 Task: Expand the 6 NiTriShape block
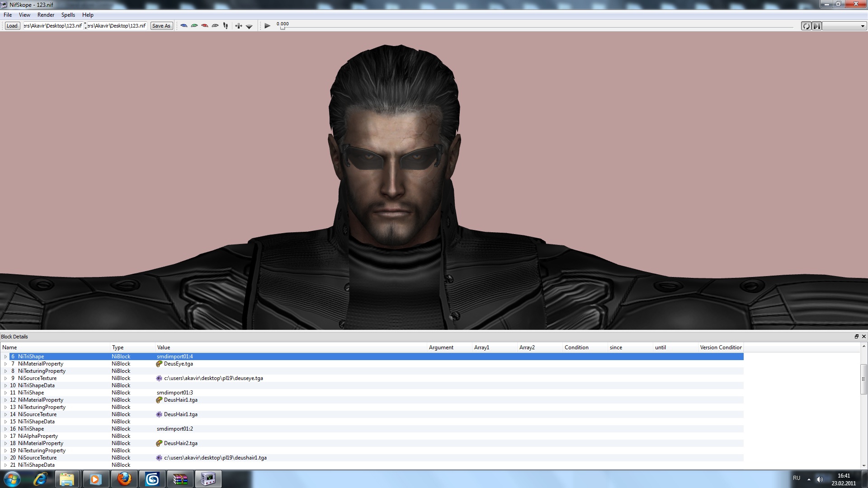tap(5, 357)
